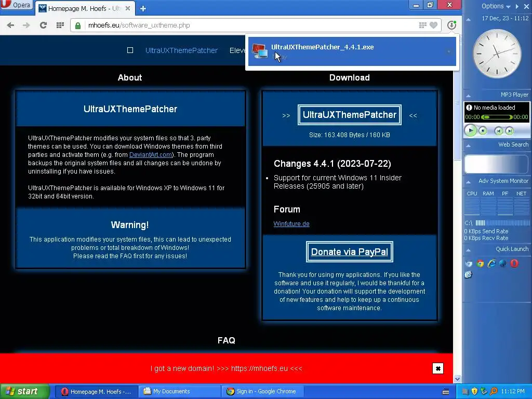
Task: Click the Homepage M. Hoefs taskbar button
Action: point(96,392)
